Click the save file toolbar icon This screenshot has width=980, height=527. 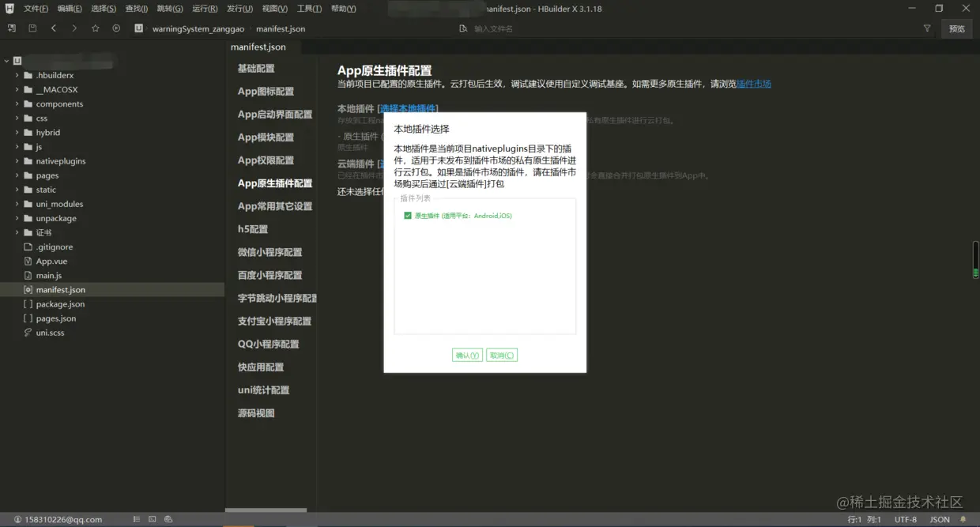32,28
